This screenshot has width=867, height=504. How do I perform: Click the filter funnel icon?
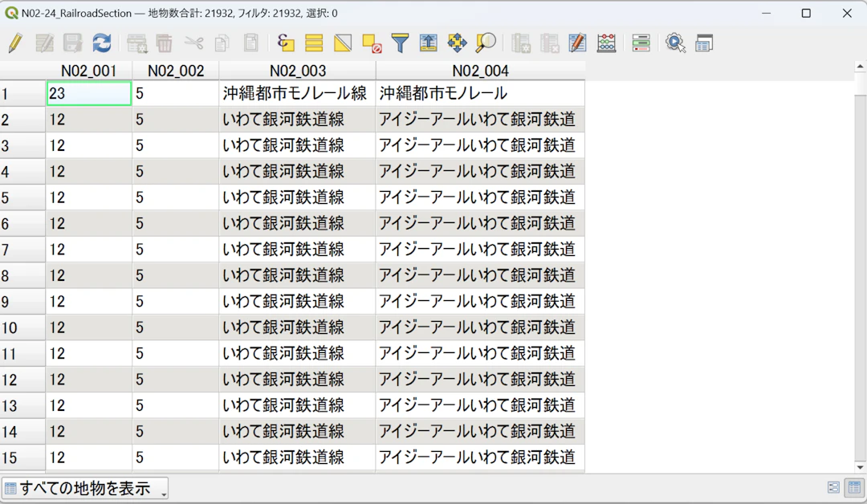click(400, 43)
